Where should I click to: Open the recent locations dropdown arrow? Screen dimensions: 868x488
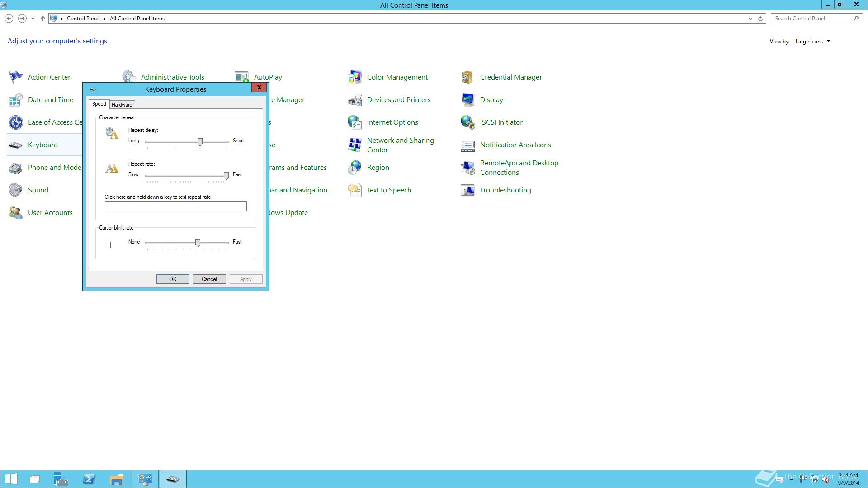pos(33,19)
